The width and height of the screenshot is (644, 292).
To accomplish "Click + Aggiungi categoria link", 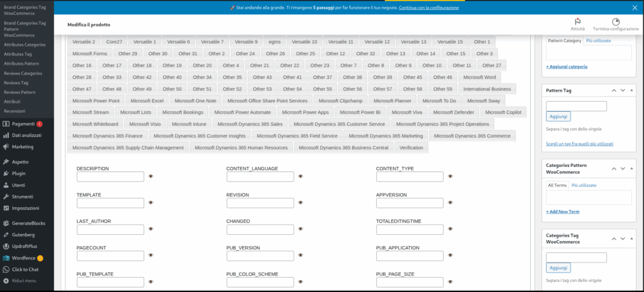I will [567, 67].
